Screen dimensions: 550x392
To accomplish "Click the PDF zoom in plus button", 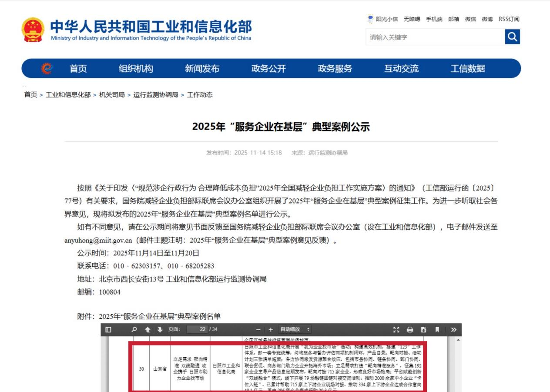I will click(x=271, y=330).
